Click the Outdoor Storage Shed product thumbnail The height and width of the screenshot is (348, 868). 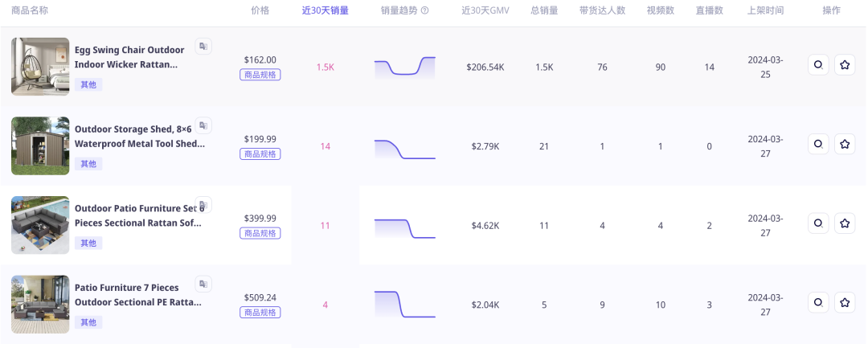(40, 146)
